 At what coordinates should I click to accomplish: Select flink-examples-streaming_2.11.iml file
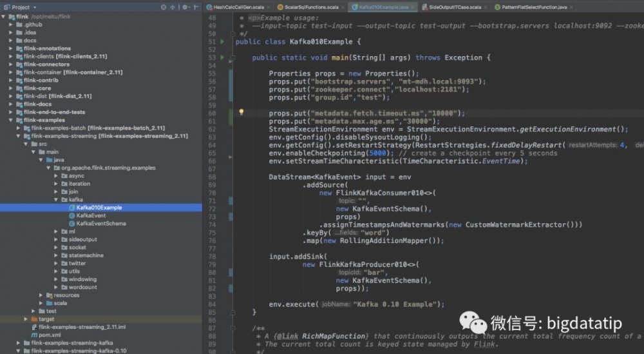pyautogui.click(x=82, y=328)
